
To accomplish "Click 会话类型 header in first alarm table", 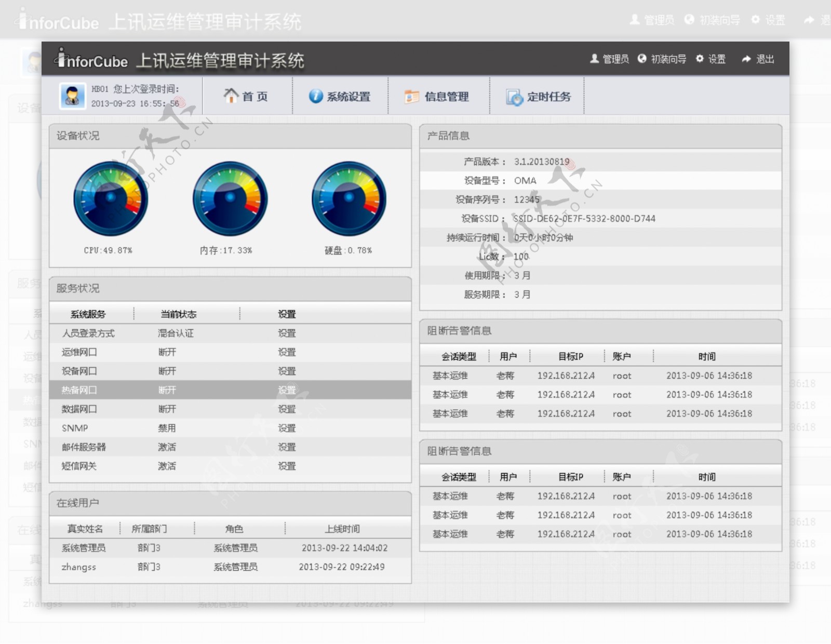I will point(459,357).
